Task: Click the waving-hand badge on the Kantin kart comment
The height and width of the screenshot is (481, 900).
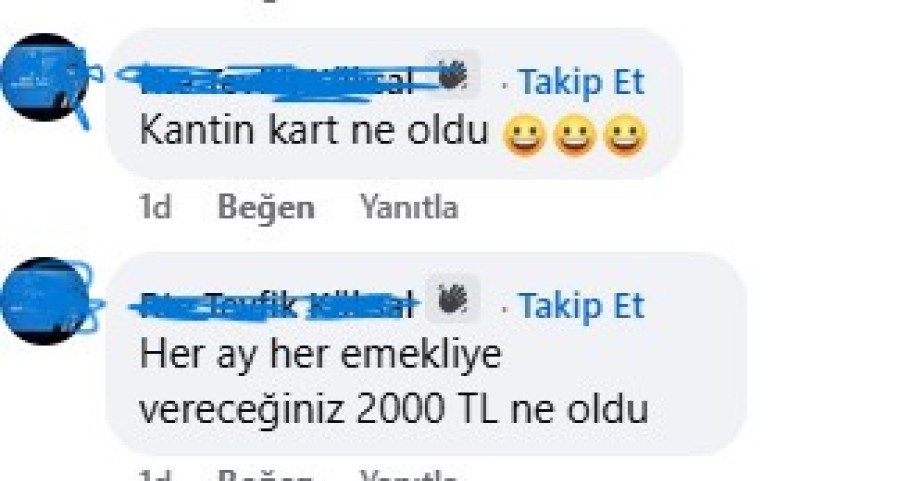Action: pyautogui.click(x=453, y=75)
